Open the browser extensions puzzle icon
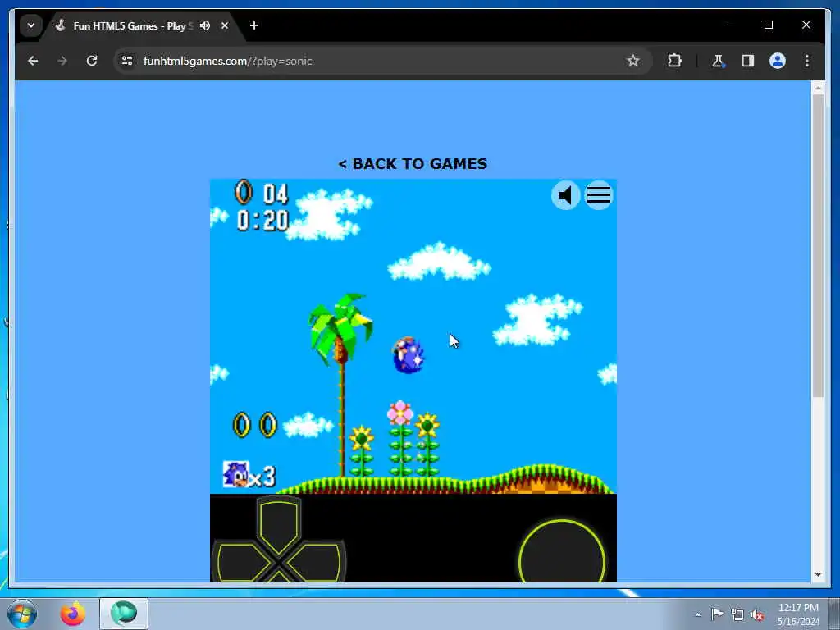Viewport: 840px width, 630px height. coord(674,61)
